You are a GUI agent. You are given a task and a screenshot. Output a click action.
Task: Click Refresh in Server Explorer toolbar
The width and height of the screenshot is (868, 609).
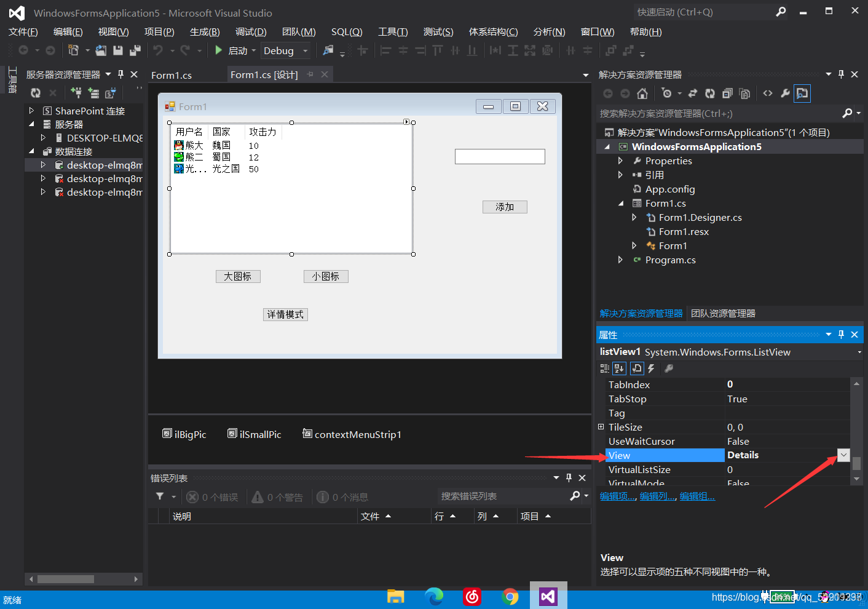pyautogui.click(x=36, y=93)
